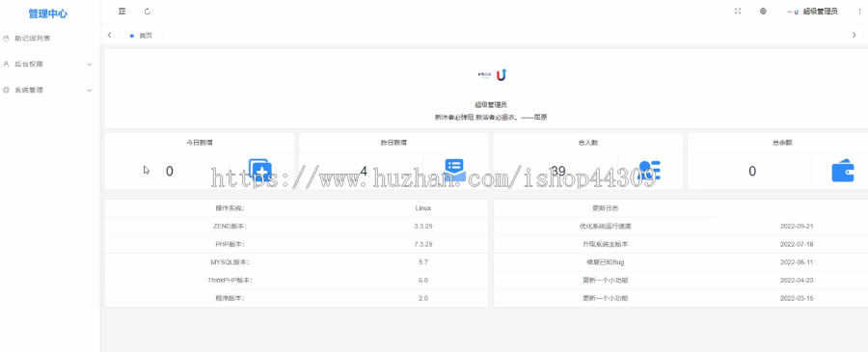Click the value 4 in 昨日新增 card

click(364, 171)
